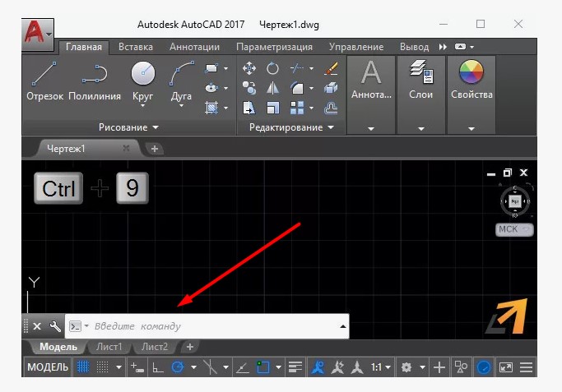Select the Отрезок line tool
The height and width of the screenshot is (392, 562).
(44, 81)
